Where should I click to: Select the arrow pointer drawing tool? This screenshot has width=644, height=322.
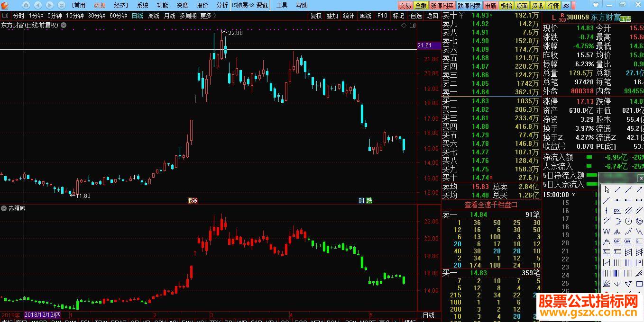click(x=607, y=190)
